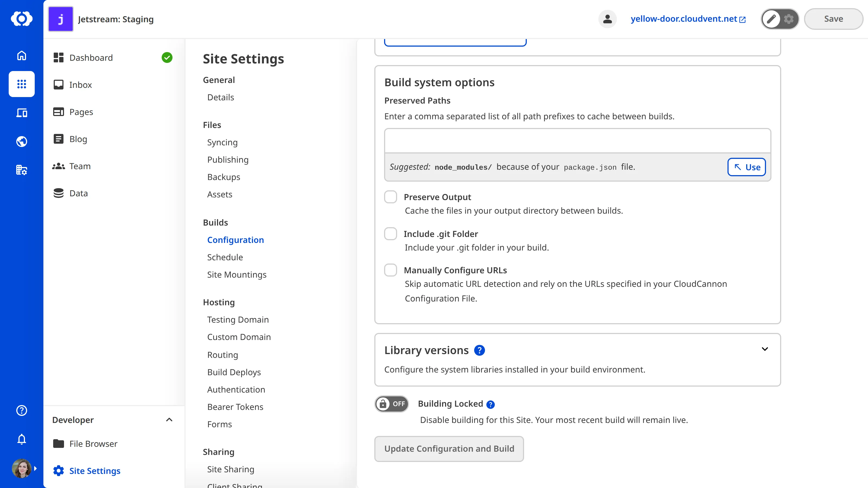Open the user avatar menu
868x488 pixels.
pyautogui.click(x=22, y=468)
